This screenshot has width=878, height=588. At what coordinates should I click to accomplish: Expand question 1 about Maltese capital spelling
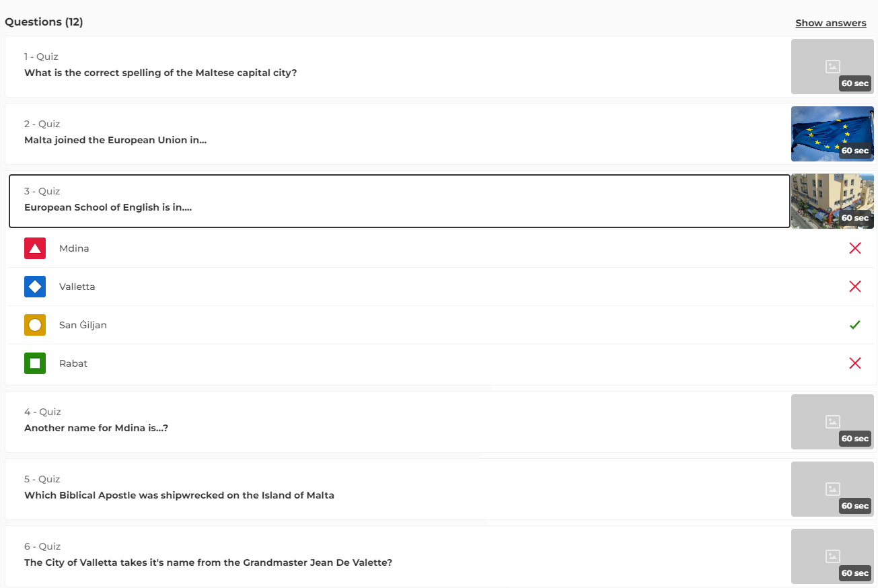click(397, 67)
